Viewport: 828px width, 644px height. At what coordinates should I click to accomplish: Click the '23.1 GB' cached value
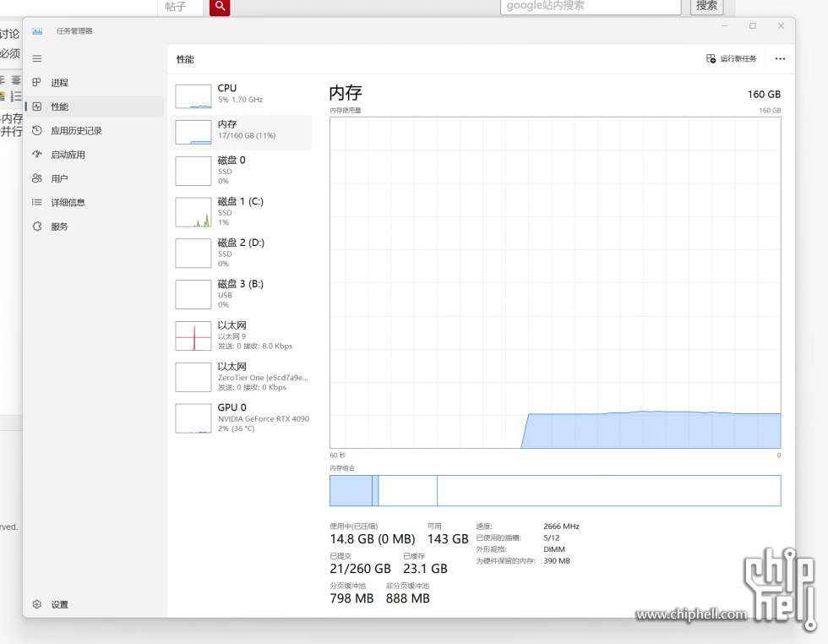pos(425,569)
